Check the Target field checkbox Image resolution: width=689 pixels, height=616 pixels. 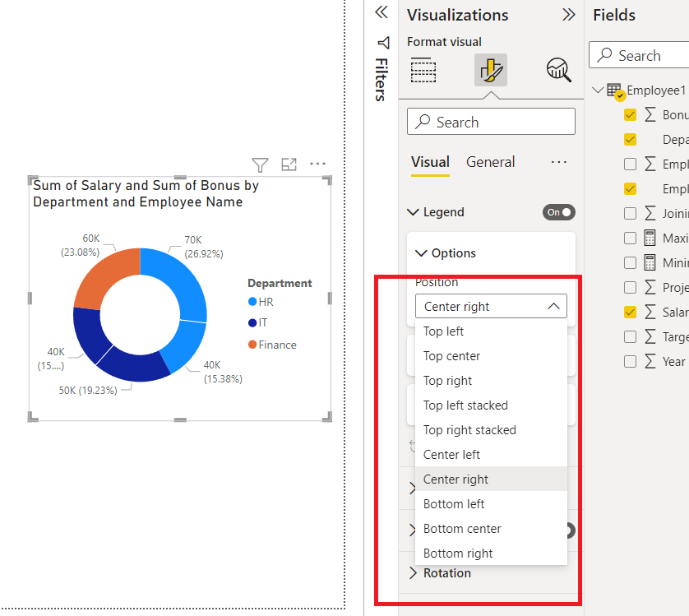(x=630, y=337)
